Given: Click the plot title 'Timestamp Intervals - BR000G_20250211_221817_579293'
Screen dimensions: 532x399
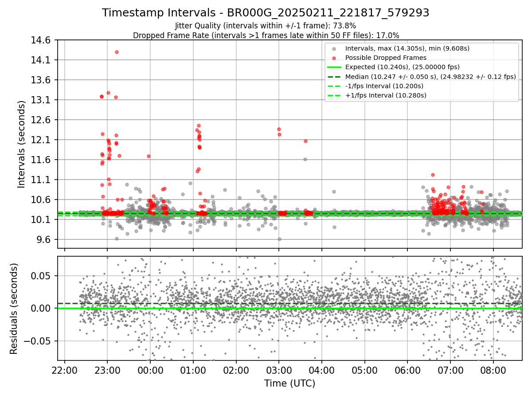Looking at the screenshot, I should click(x=266, y=13).
